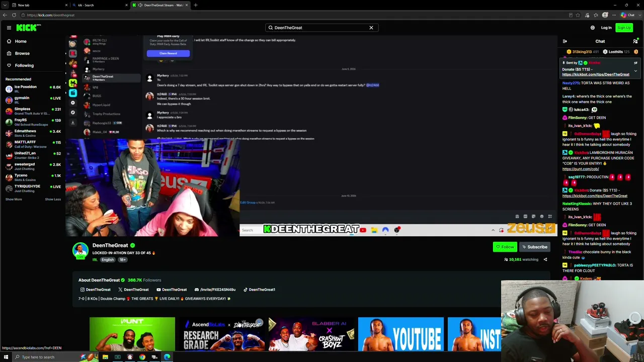Open the Discord invite link
This screenshot has width=644, height=362.
point(215,290)
